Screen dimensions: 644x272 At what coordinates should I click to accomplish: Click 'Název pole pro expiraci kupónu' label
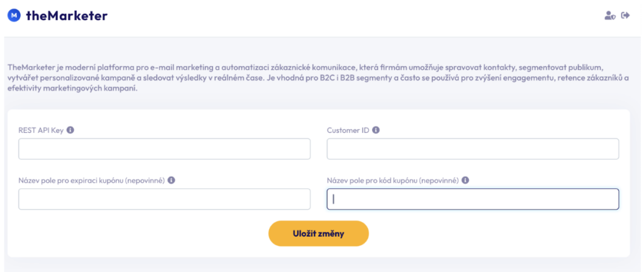point(91,180)
